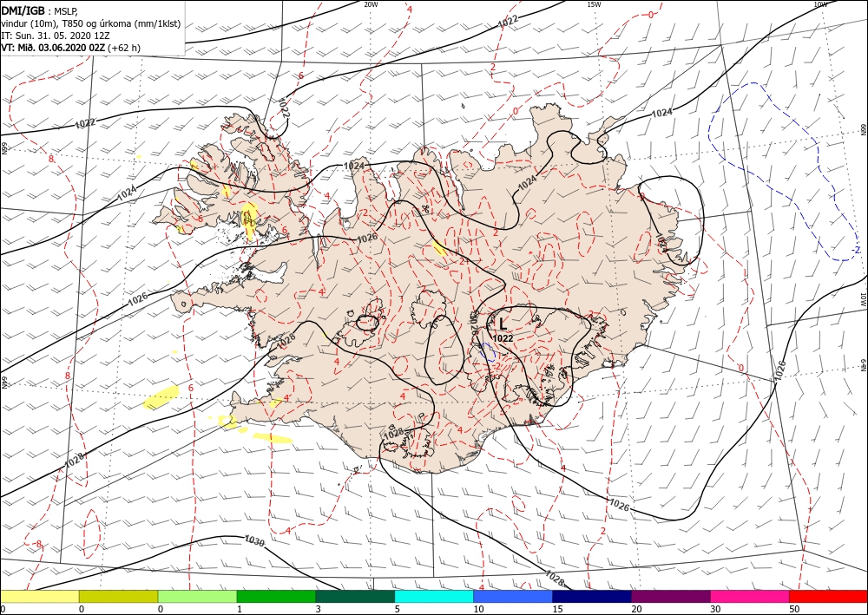
Task: Click the legend value '20'
Action: [636, 609]
